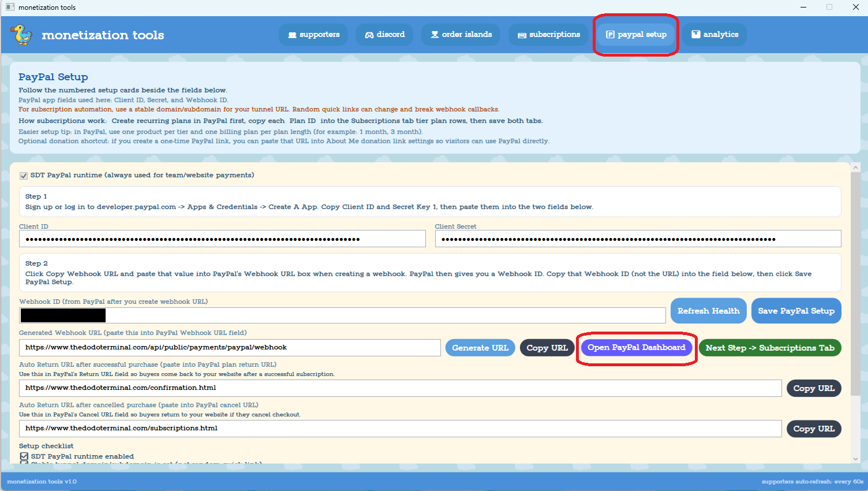Click 'Generated Webhook URL' label text
Screen dimensions: 868x491
[133, 333]
